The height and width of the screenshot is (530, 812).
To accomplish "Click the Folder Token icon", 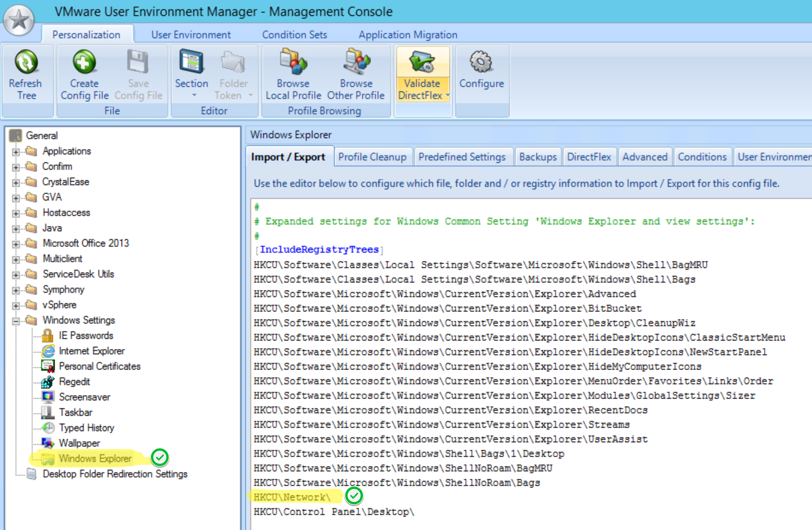I will [x=233, y=62].
